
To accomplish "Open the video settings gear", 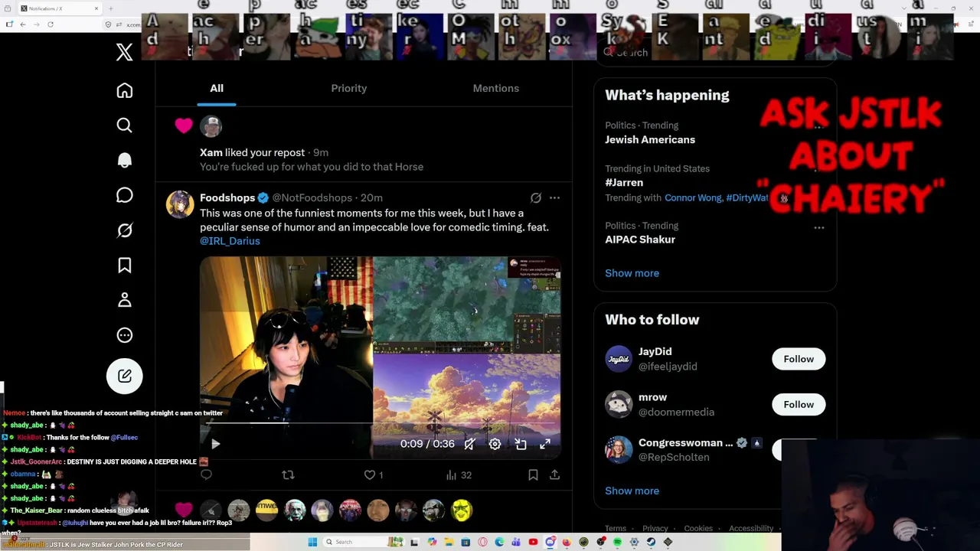I will [495, 444].
